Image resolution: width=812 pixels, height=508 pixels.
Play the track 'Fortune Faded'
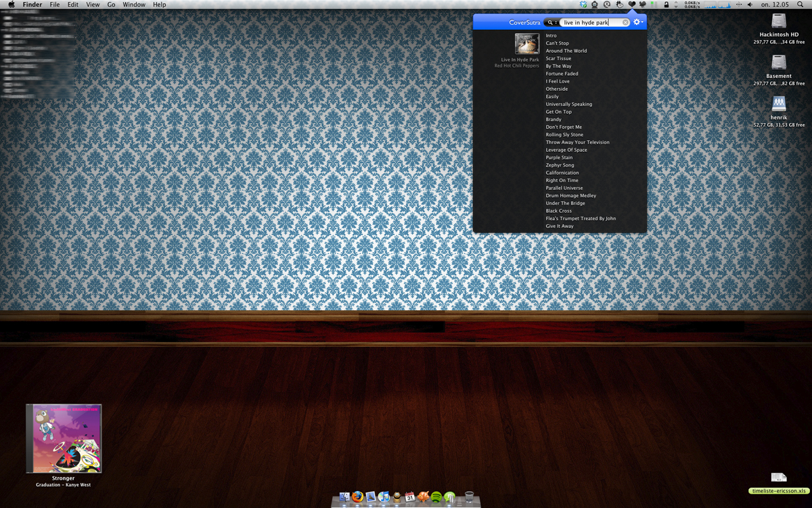[562, 74]
